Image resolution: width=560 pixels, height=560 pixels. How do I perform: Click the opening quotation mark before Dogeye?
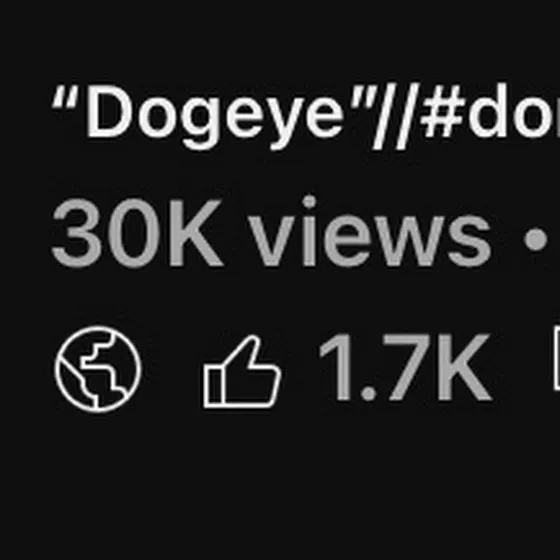(64, 97)
